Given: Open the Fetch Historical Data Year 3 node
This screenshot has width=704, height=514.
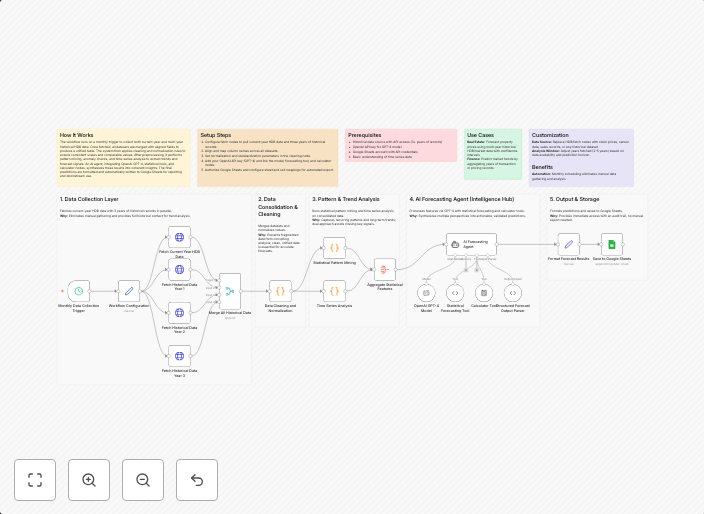Looking at the screenshot, I should [x=180, y=355].
